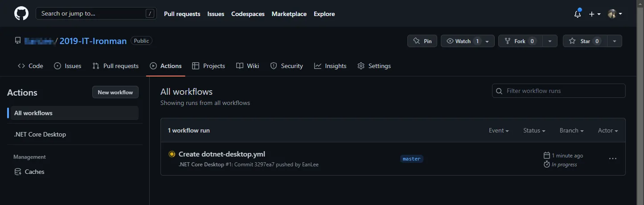Open the Actor filter dropdown
This screenshot has width=644, height=205.
coord(608,130)
